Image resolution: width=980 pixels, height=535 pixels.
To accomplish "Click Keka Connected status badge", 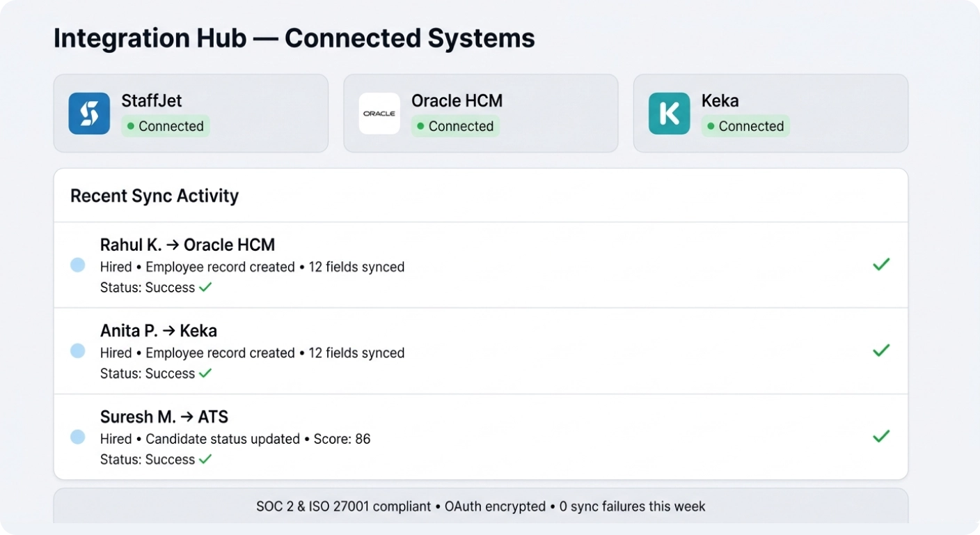I will pos(745,126).
